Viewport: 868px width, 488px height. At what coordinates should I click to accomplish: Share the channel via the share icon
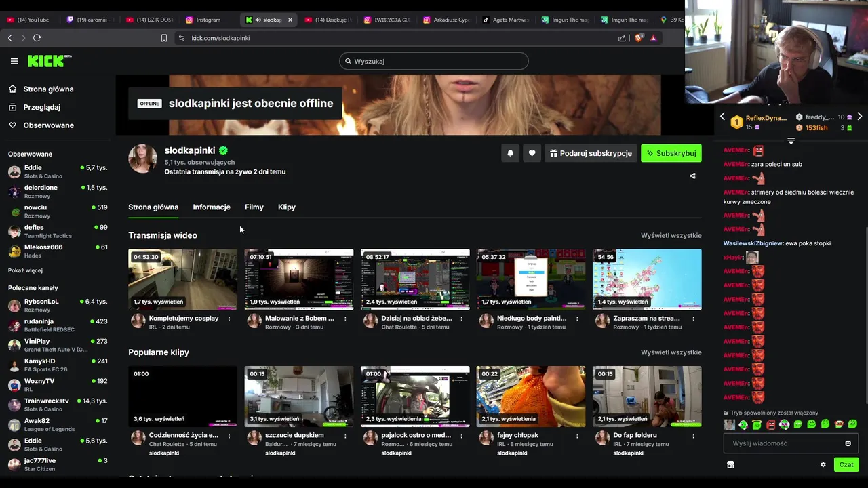click(x=692, y=176)
